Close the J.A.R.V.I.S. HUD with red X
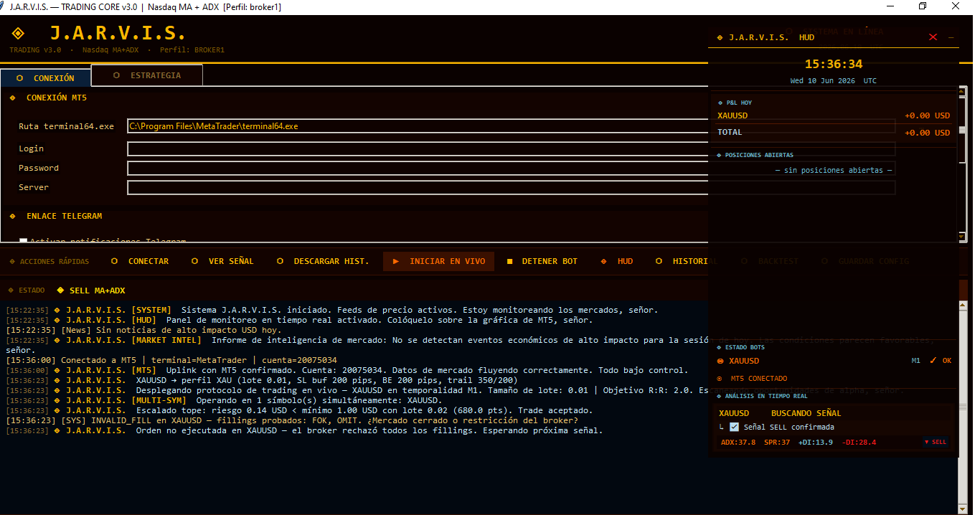980x515 pixels. coord(933,37)
